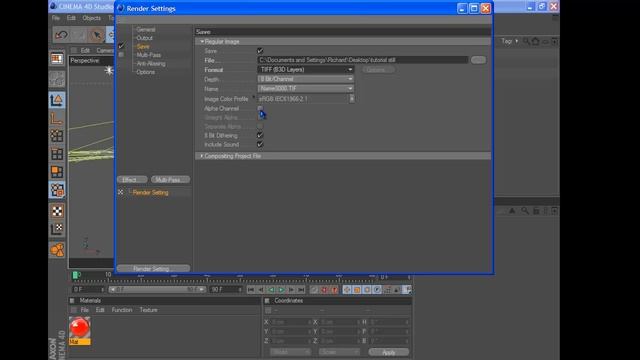The width and height of the screenshot is (640, 360).
Task: Jump to the end of the animation
Action: tap(301, 290)
